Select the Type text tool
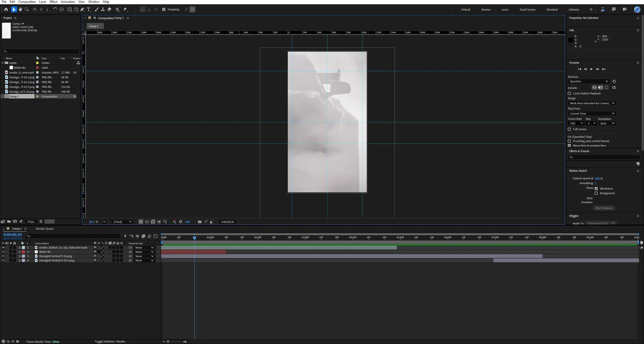This screenshot has width=644, height=344. click(x=89, y=9)
